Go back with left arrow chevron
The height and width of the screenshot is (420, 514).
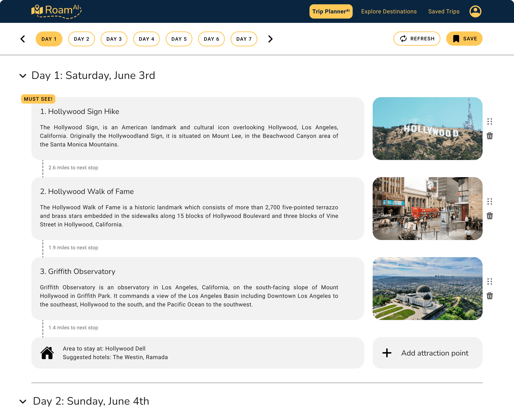point(23,39)
